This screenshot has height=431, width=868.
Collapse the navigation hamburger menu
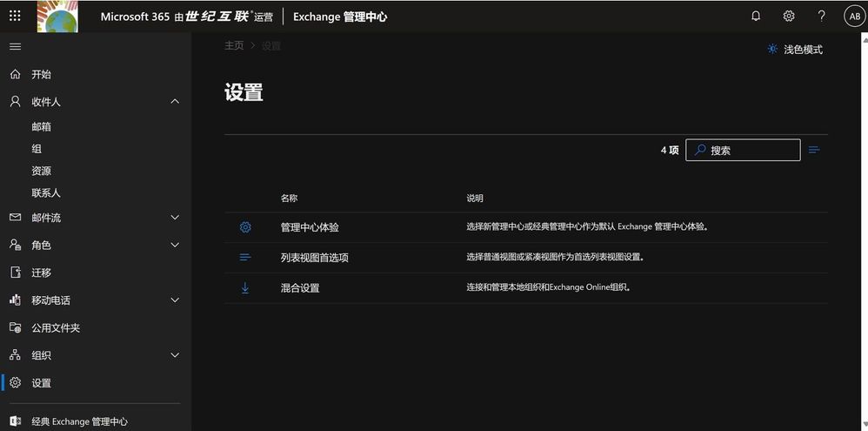coord(16,46)
